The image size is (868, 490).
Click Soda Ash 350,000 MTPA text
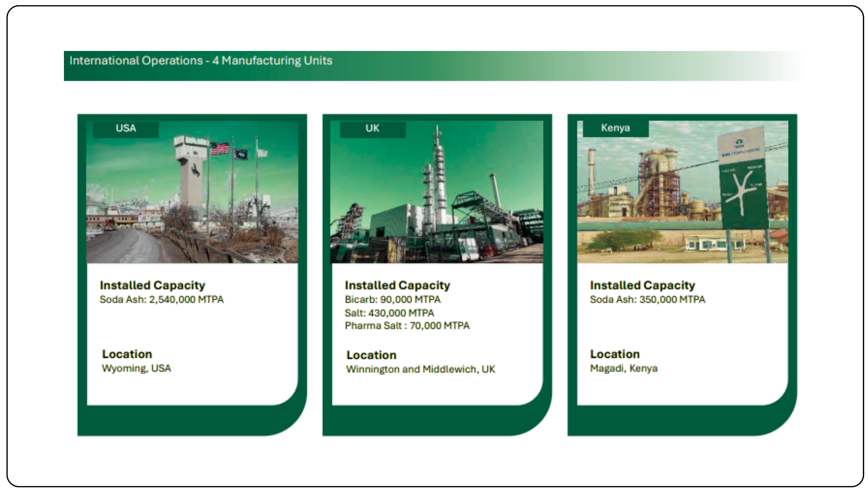click(x=647, y=300)
